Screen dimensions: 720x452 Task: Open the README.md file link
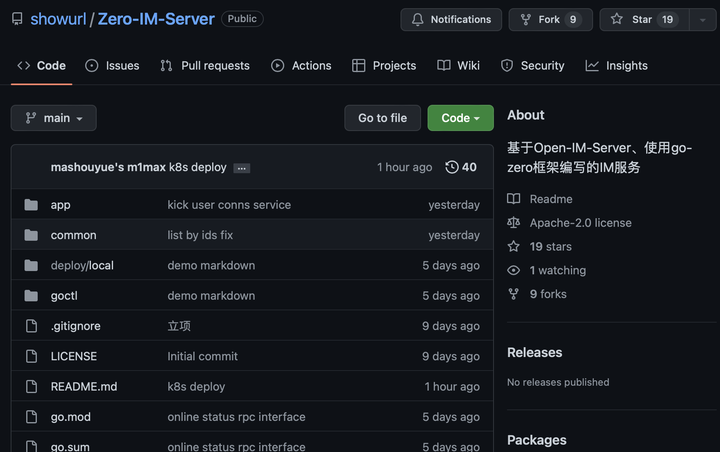click(84, 387)
